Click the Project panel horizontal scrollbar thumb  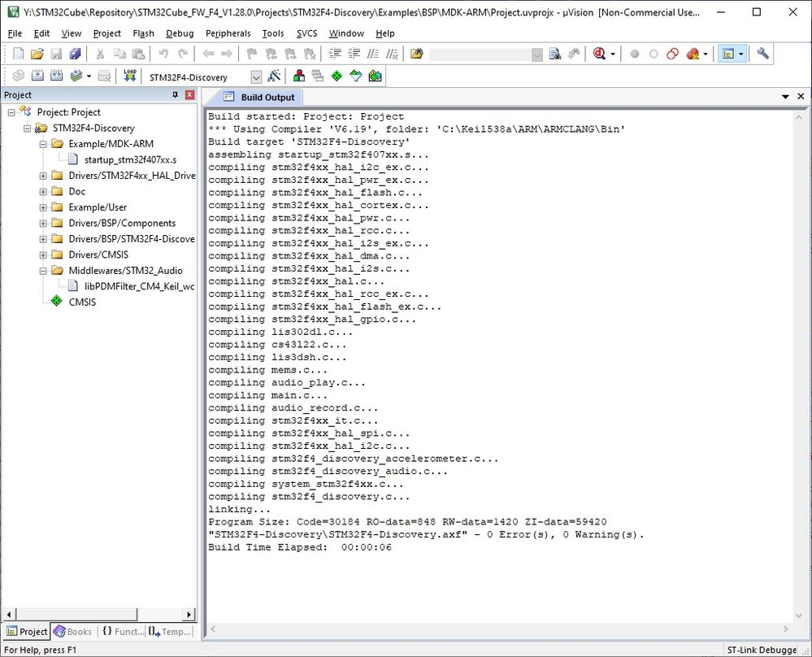[x=76, y=614]
